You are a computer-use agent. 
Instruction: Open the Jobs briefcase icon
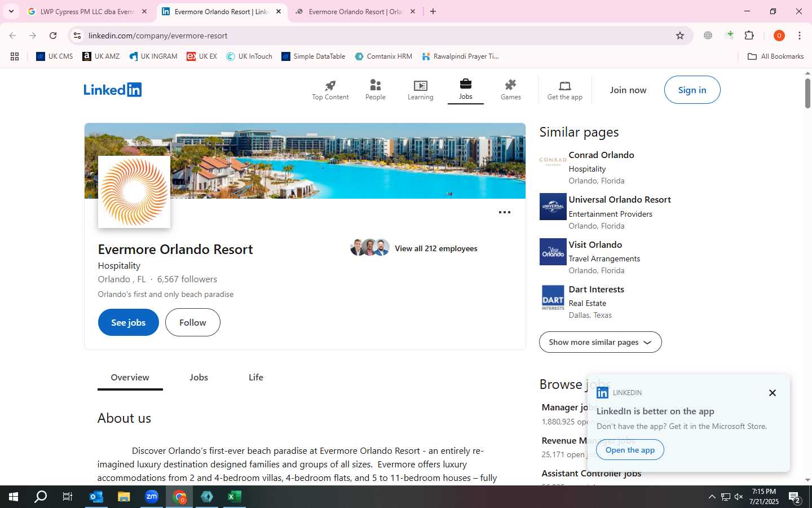(466, 84)
